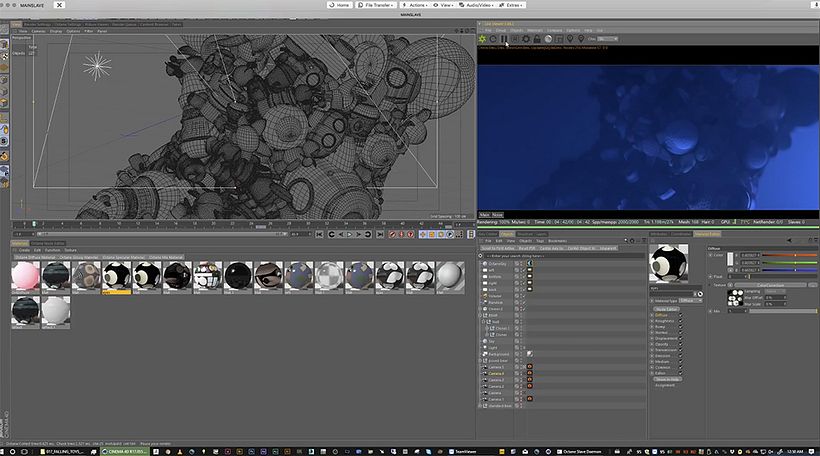Open the Material type dropdown
The height and width of the screenshot is (456, 820).
coord(690,301)
